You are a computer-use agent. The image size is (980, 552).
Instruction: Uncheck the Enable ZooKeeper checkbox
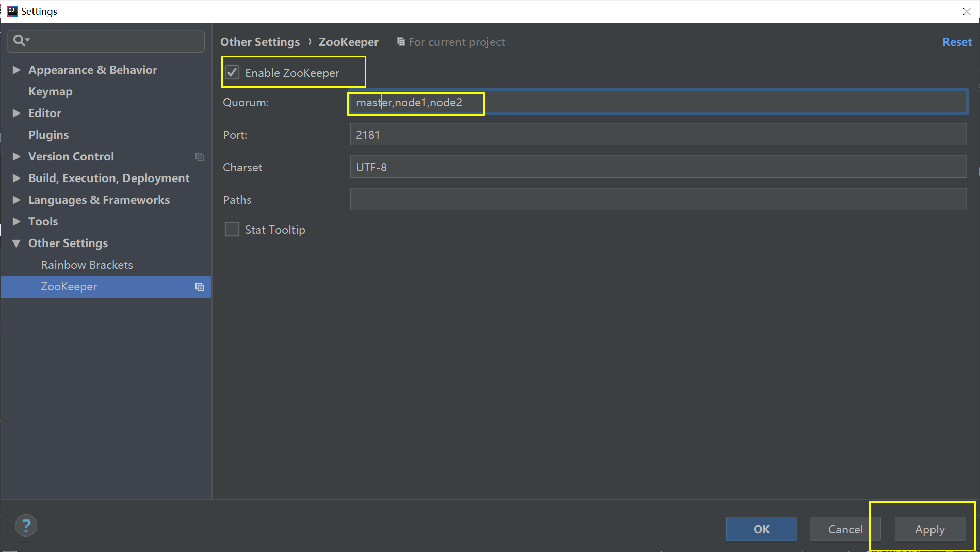pyautogui.click(x=232, y=73)
